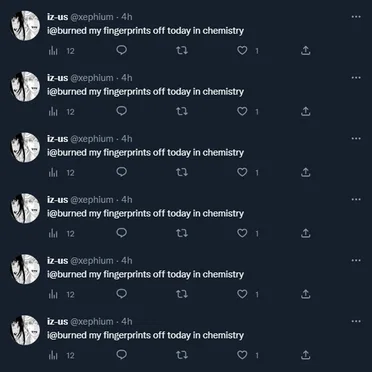Retweet the topmost tweet
372x372 pixels.
coord(182,51)
